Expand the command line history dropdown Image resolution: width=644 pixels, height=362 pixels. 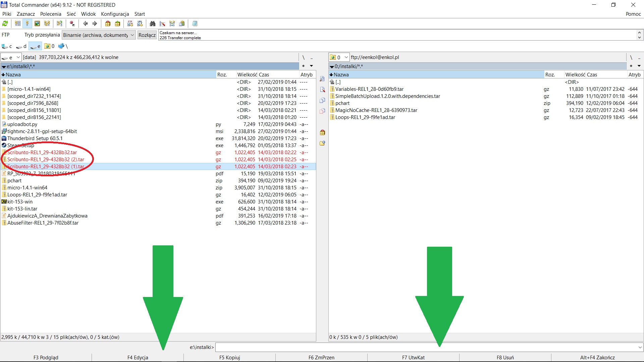tap(640, 347)
